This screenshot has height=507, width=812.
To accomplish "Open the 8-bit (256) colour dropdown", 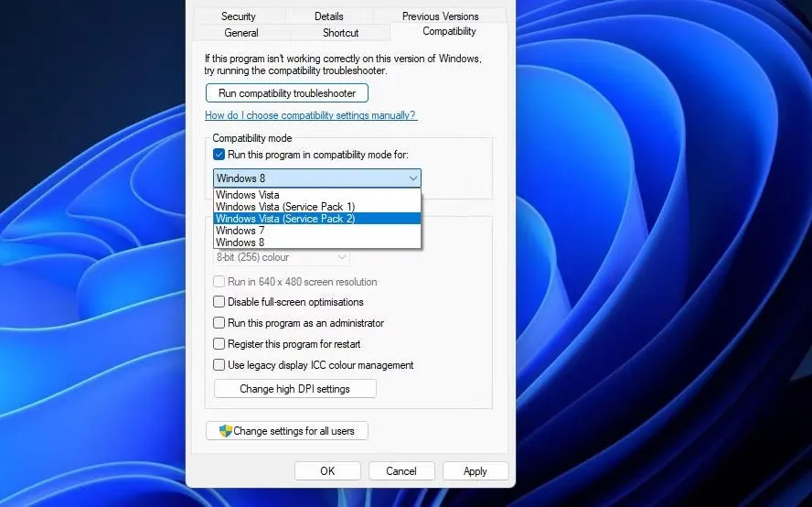I will (x=282, y=257).
